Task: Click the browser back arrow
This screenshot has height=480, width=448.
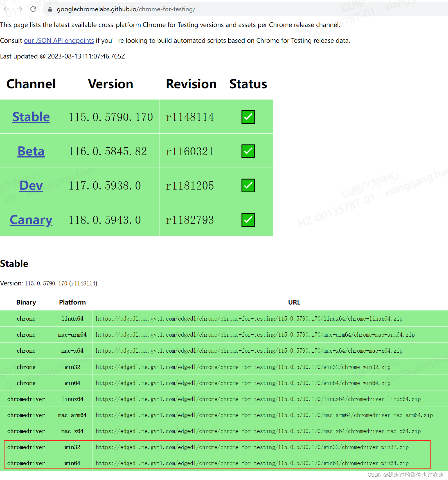Action: pos(6,9)
